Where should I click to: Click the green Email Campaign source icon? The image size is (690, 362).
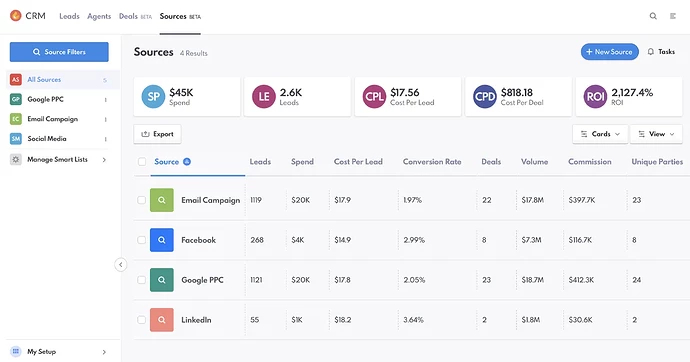161,200
